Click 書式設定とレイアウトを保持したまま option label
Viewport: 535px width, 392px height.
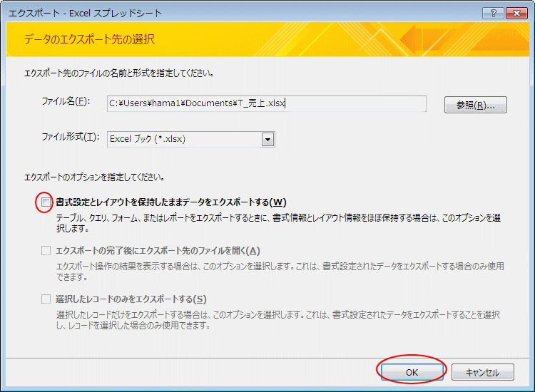[171, 202]
